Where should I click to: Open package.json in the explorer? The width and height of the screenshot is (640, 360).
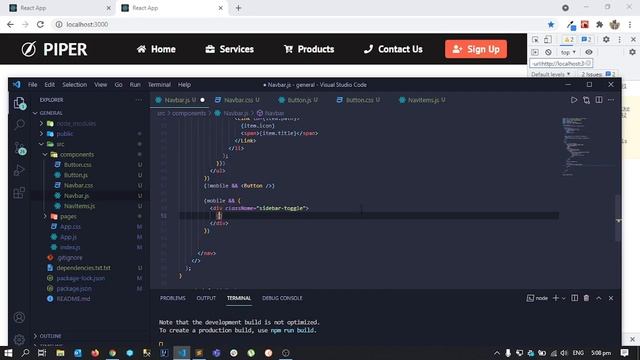[74, 289]
